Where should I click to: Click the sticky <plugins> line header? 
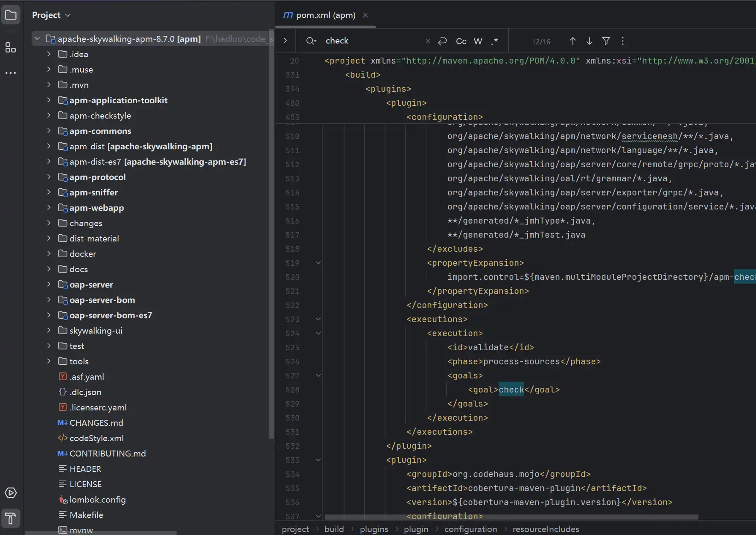pos(388,89)
